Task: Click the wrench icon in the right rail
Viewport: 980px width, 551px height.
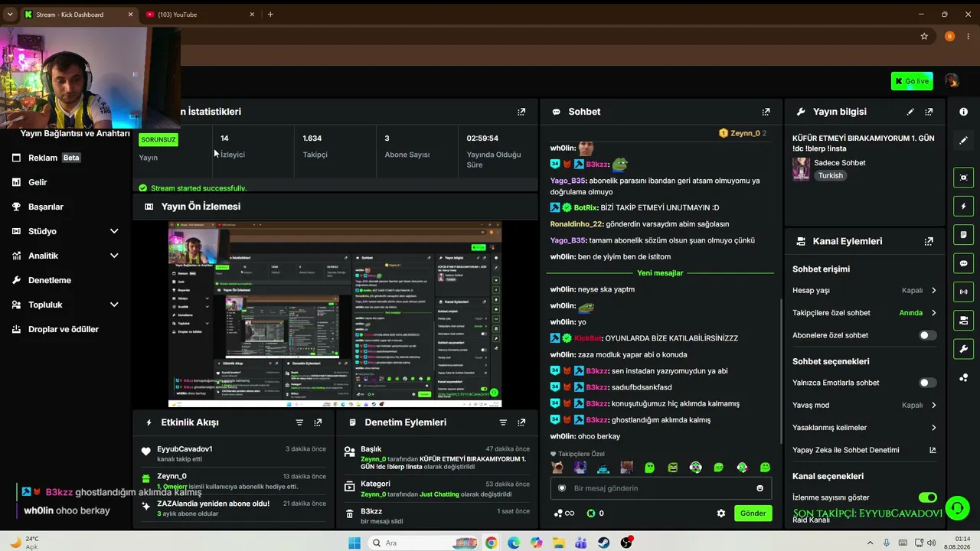Action: tap(963, 349)
